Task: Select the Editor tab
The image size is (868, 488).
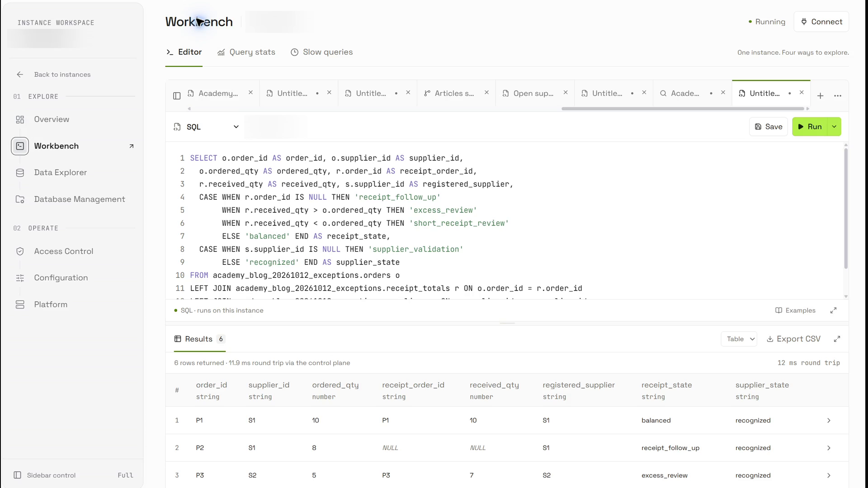Action: pyautogui.click(x=184, y=52)
